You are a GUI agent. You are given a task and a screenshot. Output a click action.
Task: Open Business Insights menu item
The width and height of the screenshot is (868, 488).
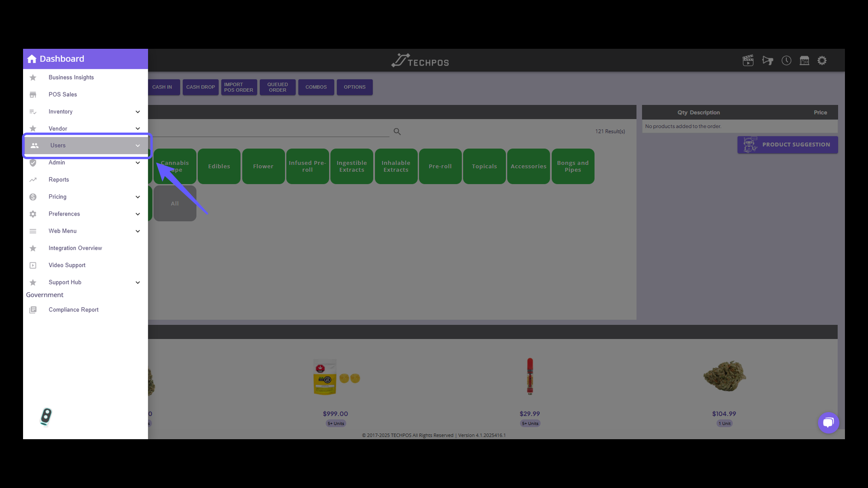coord(71,77)
